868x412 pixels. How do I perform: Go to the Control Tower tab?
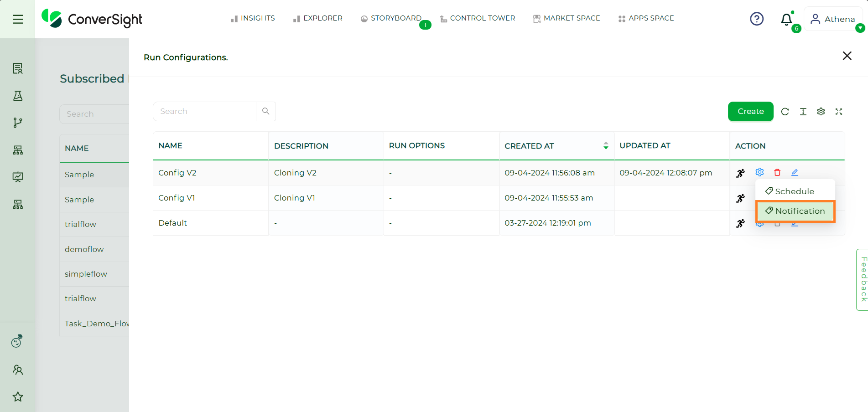(478, 18)
